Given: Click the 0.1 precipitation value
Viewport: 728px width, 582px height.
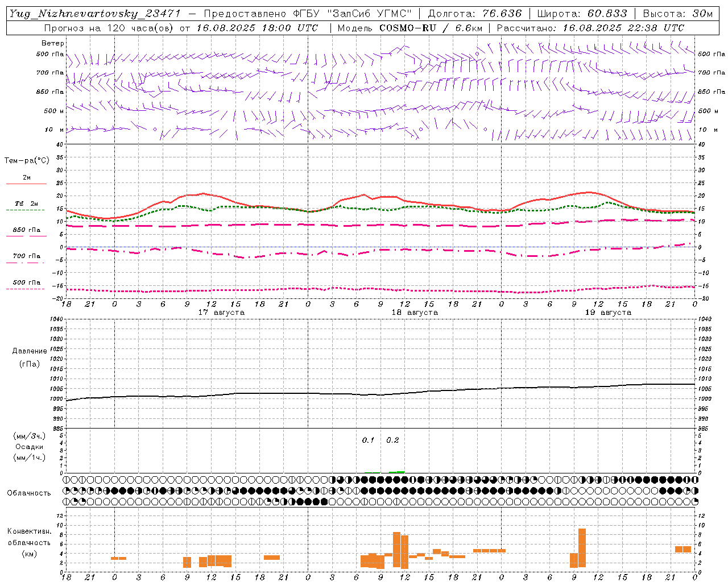Looking at the screenshot, I should click(368, 440).
